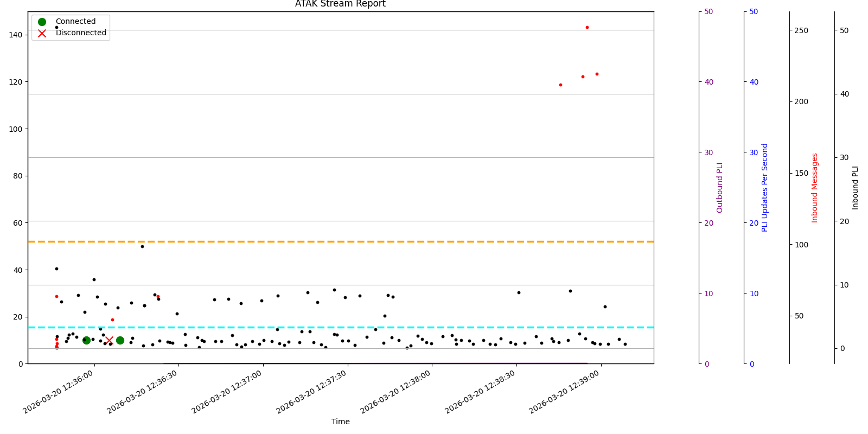Viewport: 868px width, 434px height.
Task: Select the red X disconnect marker in the plot
Action: [x=109, y=340]
